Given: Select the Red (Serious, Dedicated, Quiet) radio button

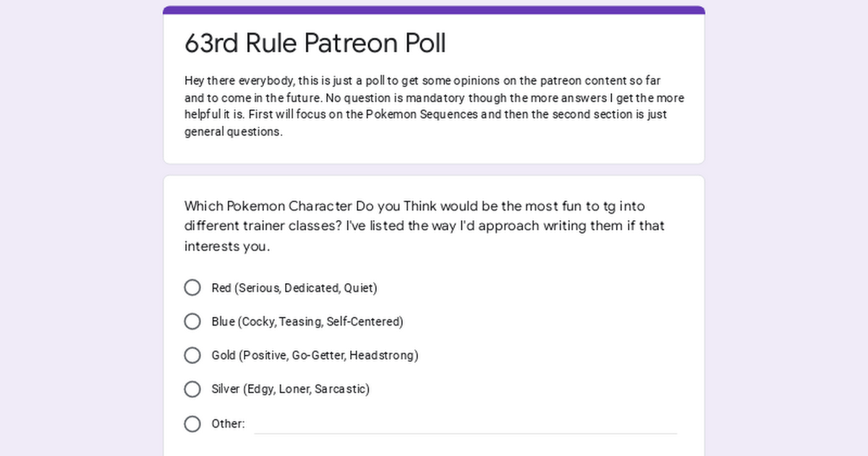Looking at the screenshot, I should [x=192, y=288].
